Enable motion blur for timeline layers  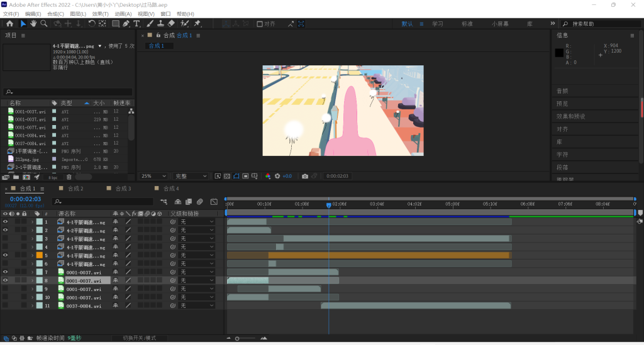[199, 202]
